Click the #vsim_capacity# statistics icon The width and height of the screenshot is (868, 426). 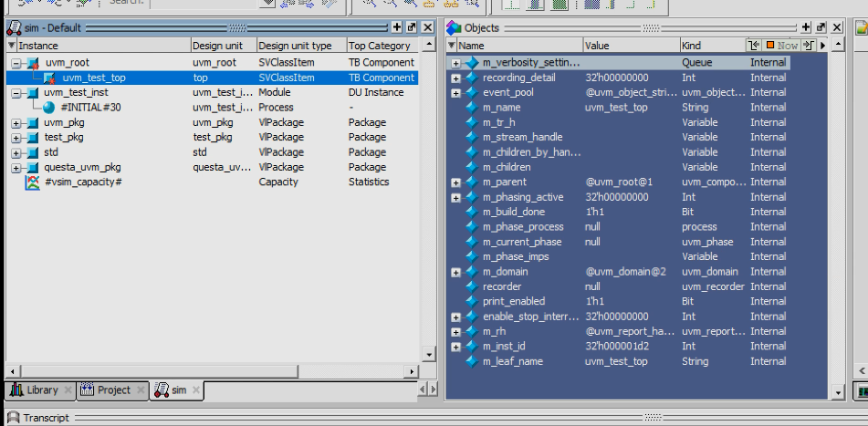click(33, 182)
